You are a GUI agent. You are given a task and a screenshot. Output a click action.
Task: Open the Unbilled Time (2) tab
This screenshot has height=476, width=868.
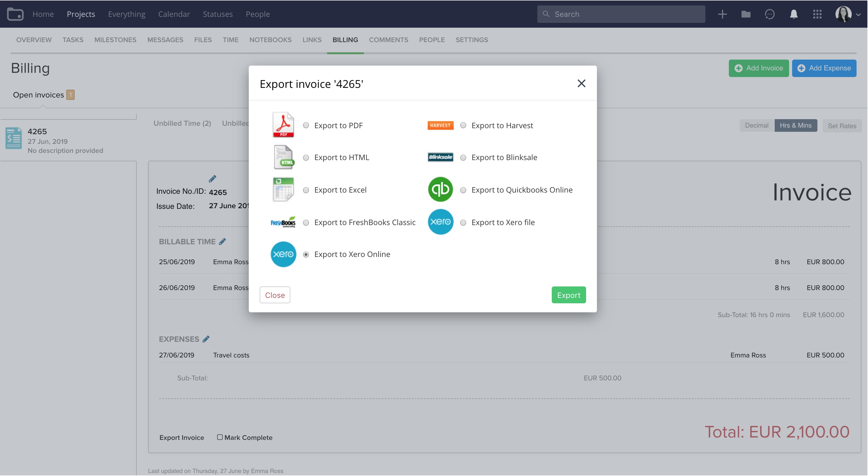coord(182,123)
